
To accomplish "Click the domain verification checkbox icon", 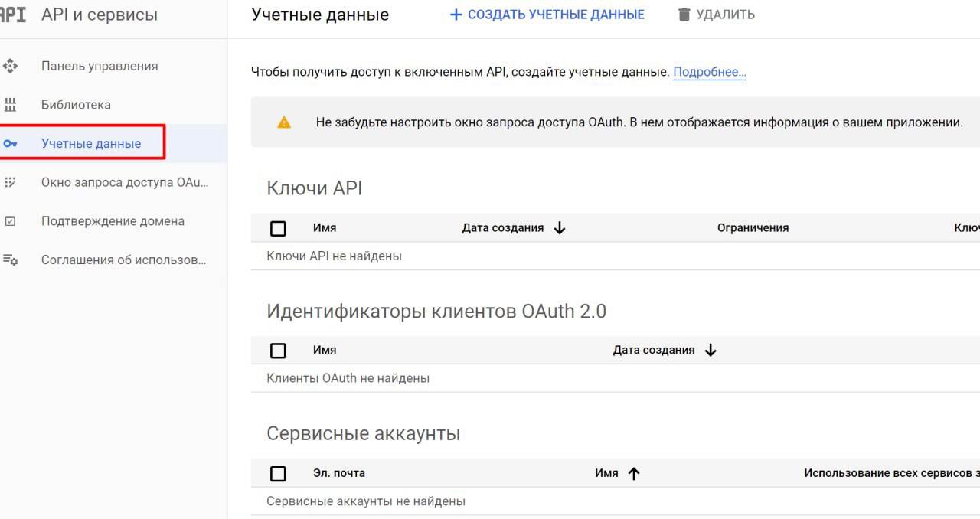I will 10,221.
